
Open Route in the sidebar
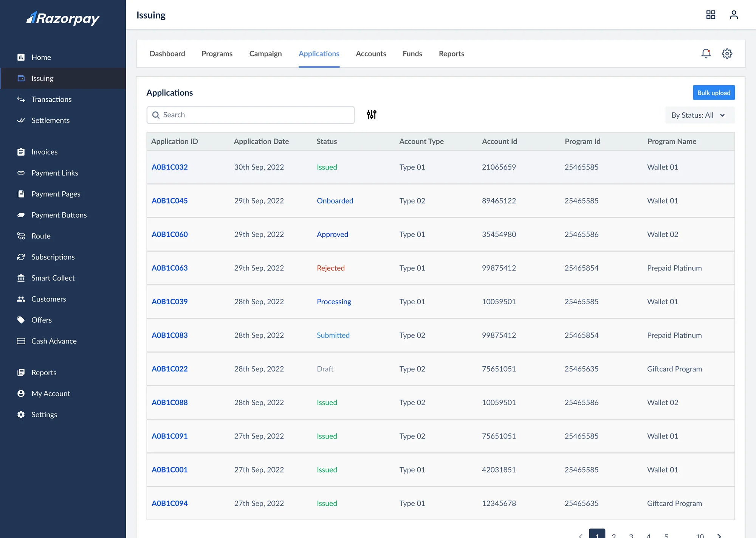tap(41, 236)
